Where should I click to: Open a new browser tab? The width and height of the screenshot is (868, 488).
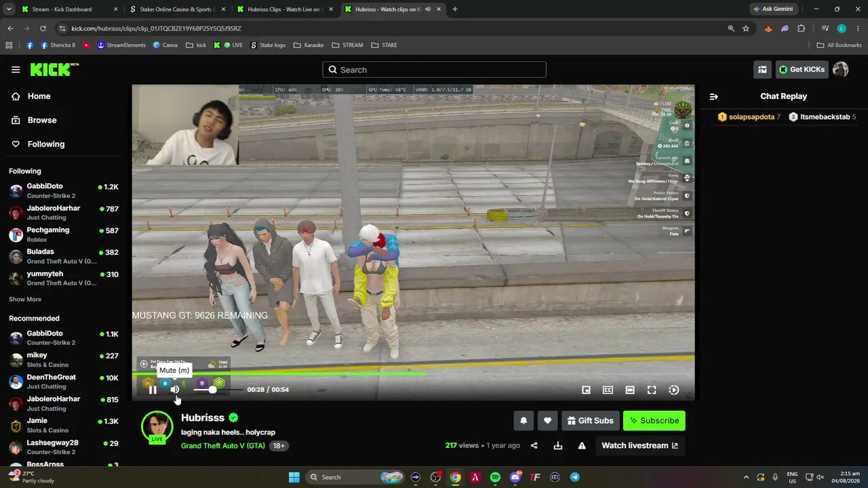tap(455, 9)
